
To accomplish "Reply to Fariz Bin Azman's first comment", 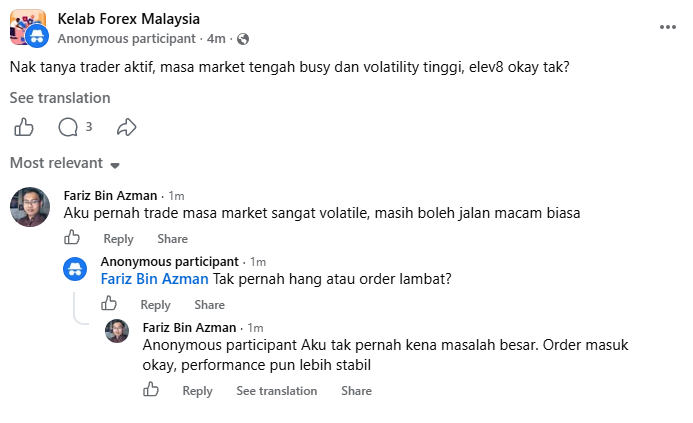I will tap(118, 239).
